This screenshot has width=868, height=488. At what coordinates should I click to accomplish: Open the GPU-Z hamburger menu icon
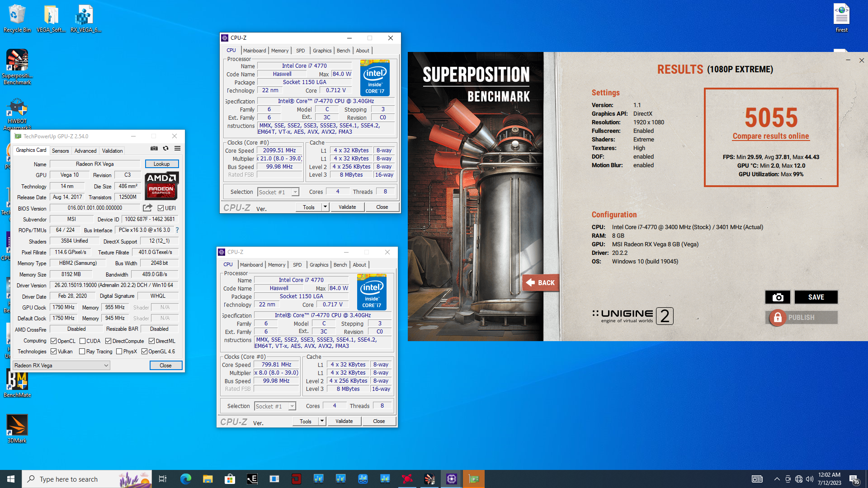pos(178,148)
